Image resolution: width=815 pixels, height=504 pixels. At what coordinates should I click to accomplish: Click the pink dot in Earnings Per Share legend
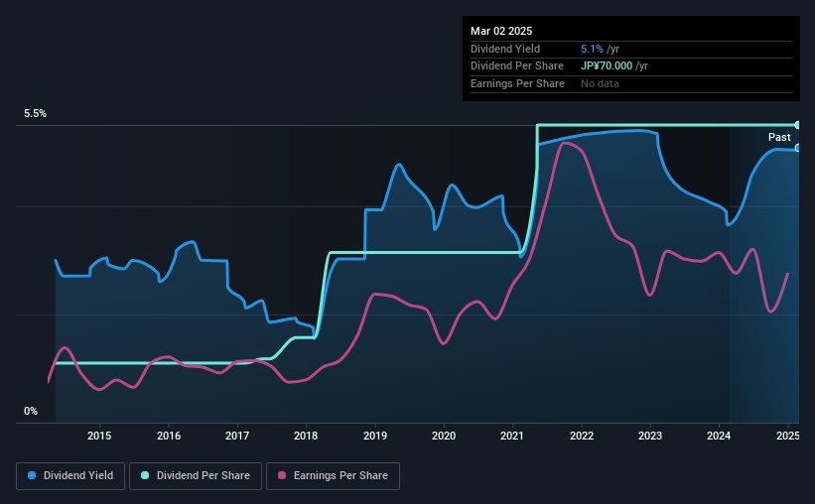283,476
